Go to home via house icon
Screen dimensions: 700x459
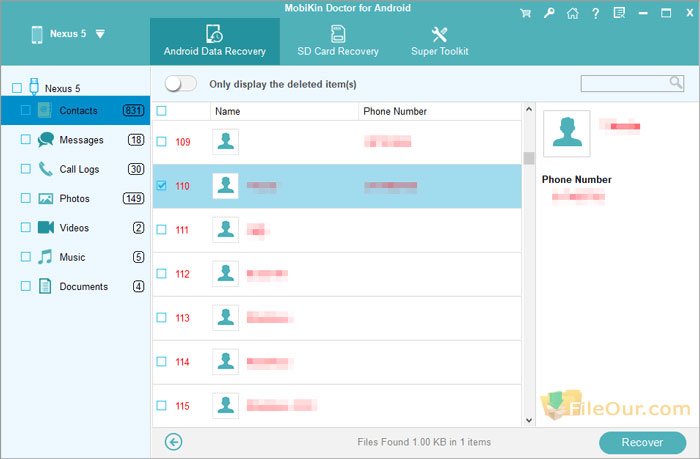click(x=572, y=13)
